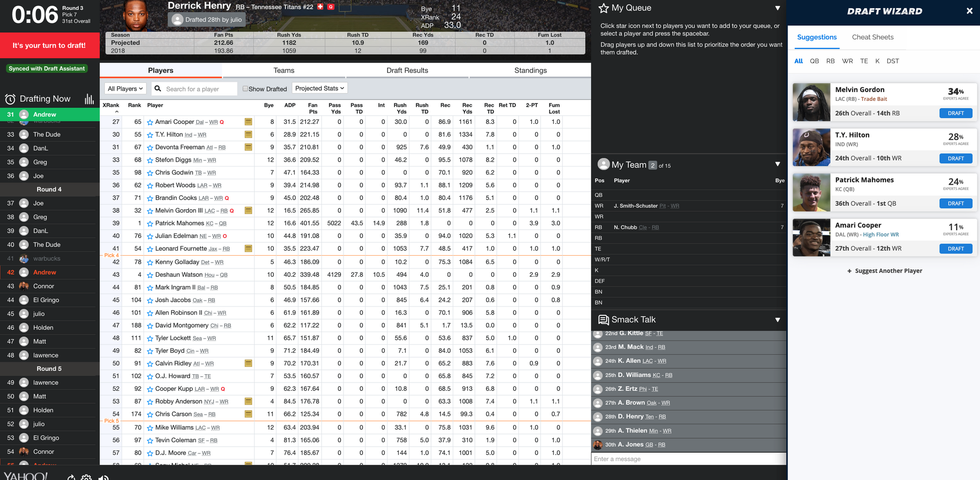View Calvin Ridley's note icon
This screenshot has height=480, width=980.
click(248, 363)
